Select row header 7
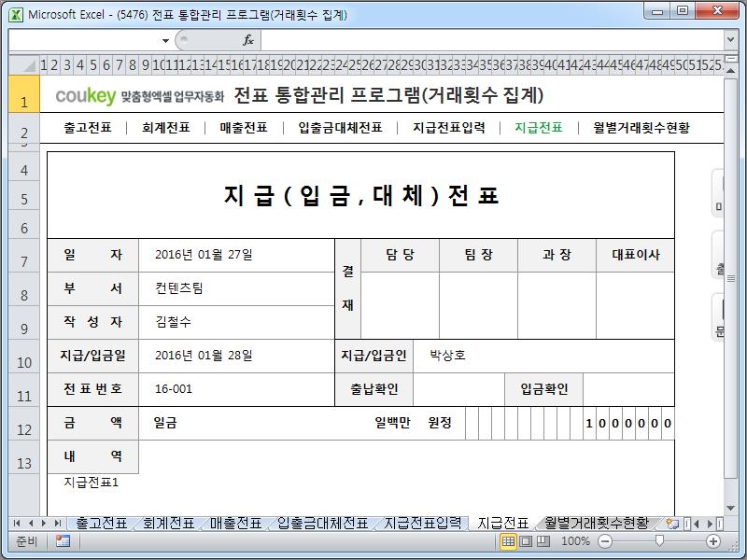Screen dimensions: 747x560 (x=24, y=256)
